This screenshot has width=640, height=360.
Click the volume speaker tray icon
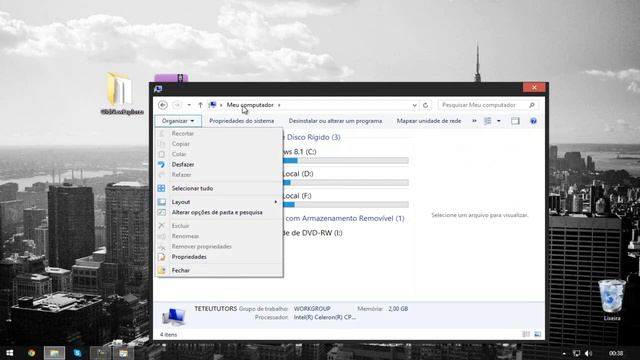pos(588,353)
